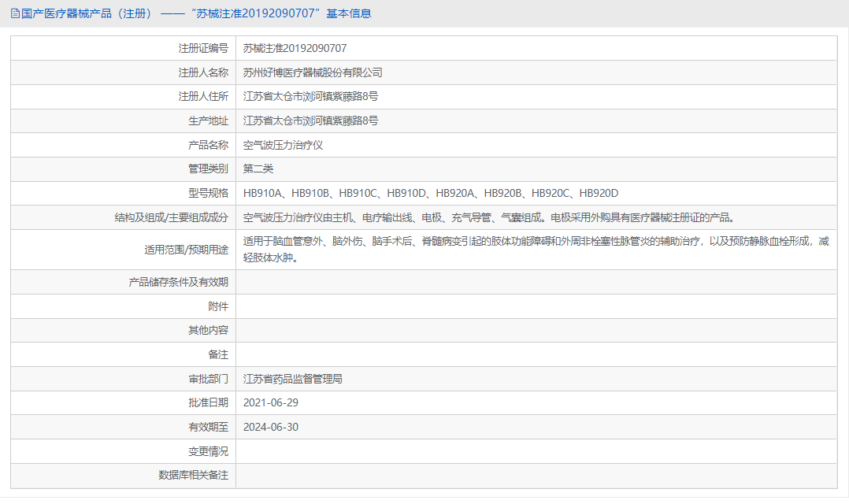The width and height of the screenshot is (849, 504).
Task: Select the '备注' row label
Action: 219,354
